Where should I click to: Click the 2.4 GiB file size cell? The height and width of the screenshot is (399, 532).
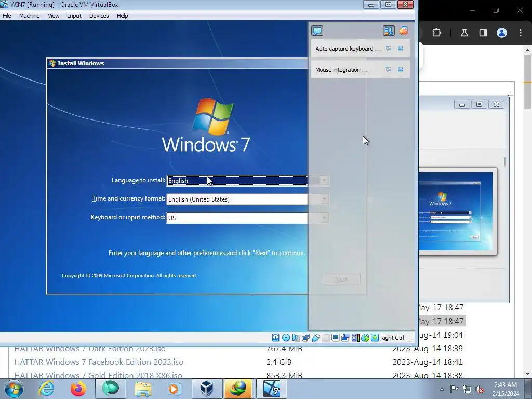tap(279, 362)
